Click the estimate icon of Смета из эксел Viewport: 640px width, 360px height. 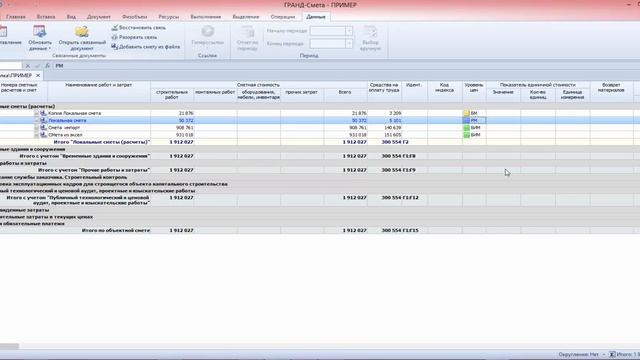pyautogui.click(x=43, y=135)
